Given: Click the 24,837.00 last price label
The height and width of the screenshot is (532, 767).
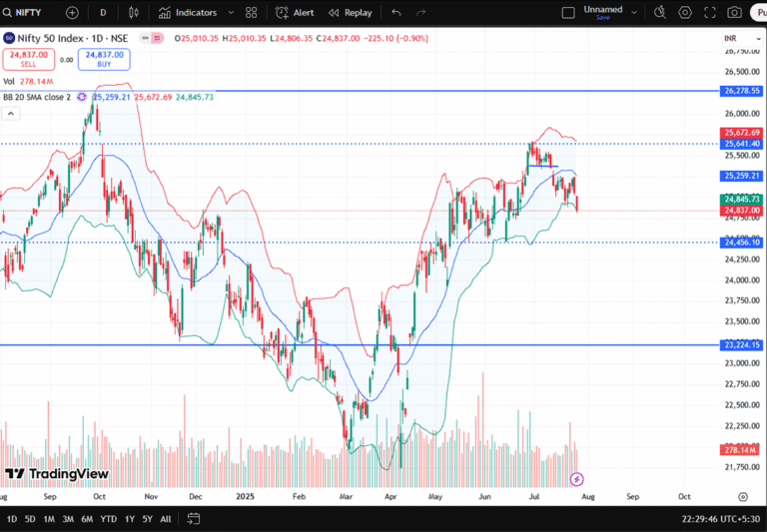Looking at the screenshot, I should click(x=742, y=211).
